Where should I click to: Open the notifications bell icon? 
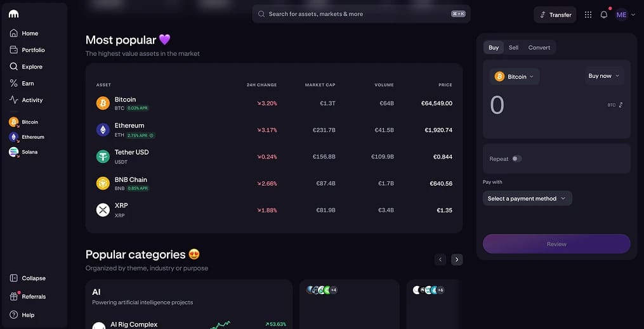click(x=604, y=15)
